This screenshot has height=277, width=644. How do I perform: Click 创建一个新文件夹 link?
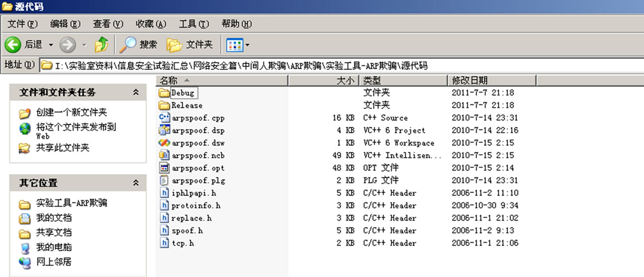pyautogui.click(x=71, y=113)
